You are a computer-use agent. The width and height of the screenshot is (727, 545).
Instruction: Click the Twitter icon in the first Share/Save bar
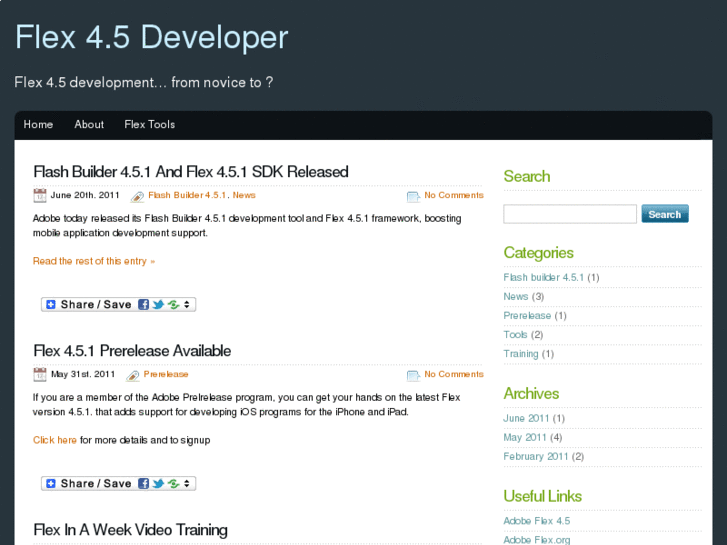[158, 304]
